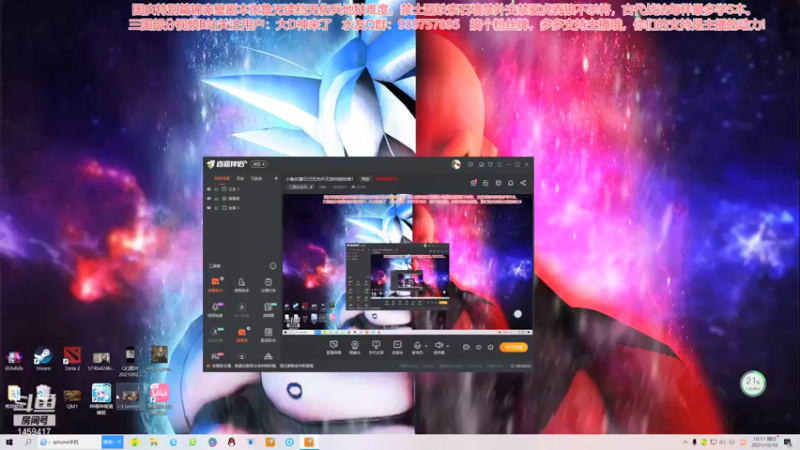Click the orange start streaming button
The height and width of the screenshot is (450, 800).
click(513, 347)
